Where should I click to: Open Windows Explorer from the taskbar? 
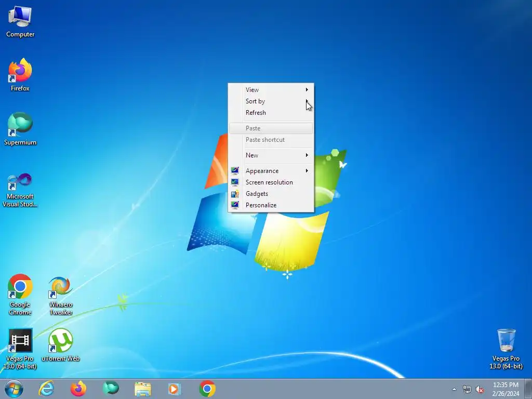coord(143,389)
